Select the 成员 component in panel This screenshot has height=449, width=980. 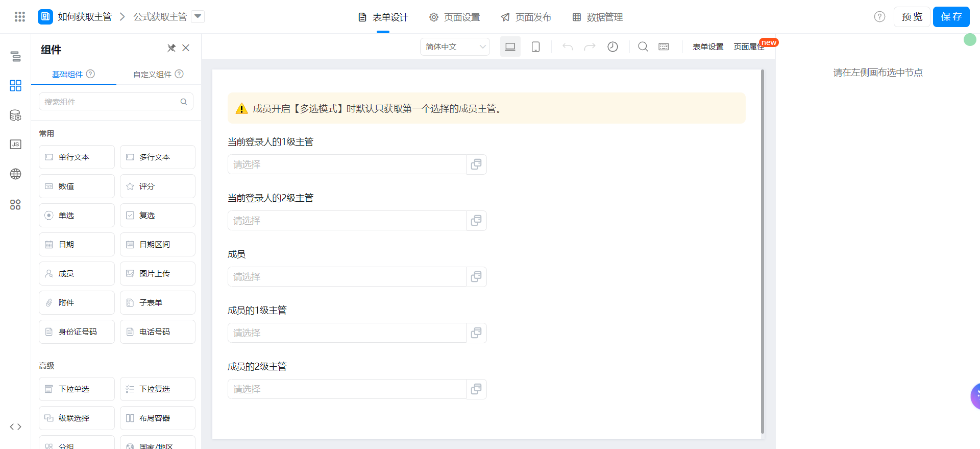pos(77,274)
